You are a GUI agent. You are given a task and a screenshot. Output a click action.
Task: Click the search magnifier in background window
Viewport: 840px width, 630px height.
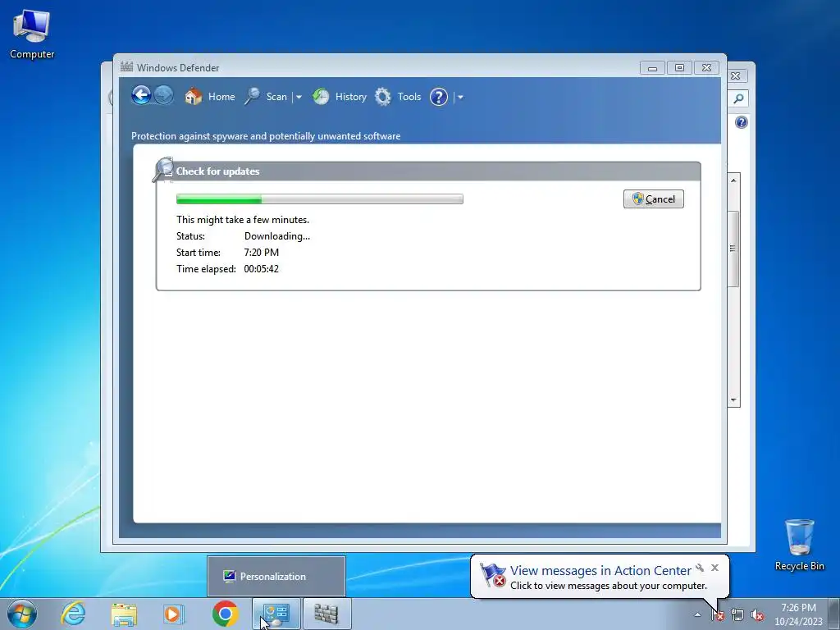pyautogui.click(x=738, y=98)
